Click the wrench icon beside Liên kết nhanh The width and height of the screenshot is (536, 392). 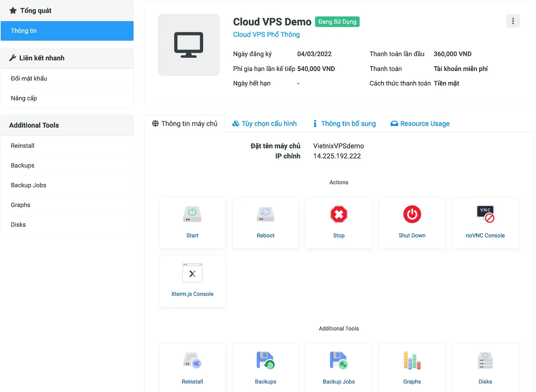click(13, 58)
